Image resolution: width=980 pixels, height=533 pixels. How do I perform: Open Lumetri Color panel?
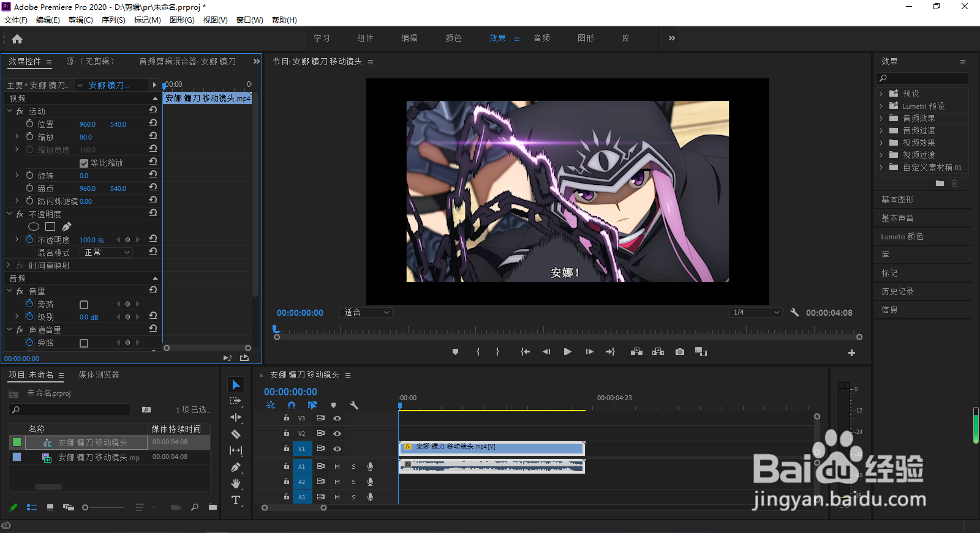[902, 236]
